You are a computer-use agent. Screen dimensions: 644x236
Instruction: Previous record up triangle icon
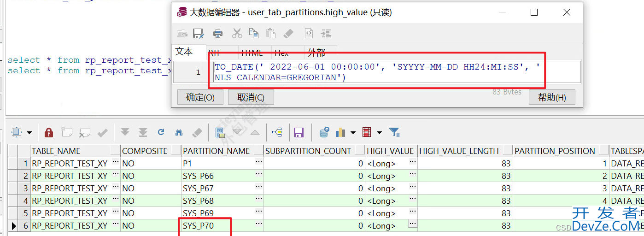[255, 133]
